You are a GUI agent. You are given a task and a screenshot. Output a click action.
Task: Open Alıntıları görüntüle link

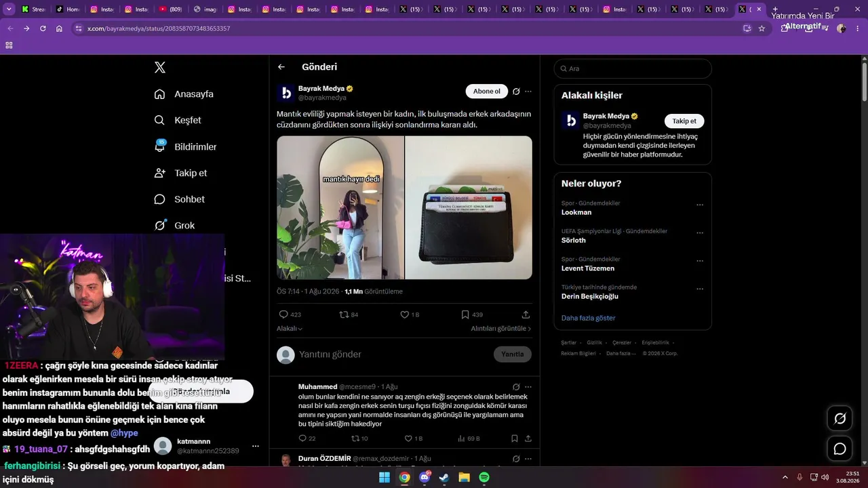click(501, 329)
